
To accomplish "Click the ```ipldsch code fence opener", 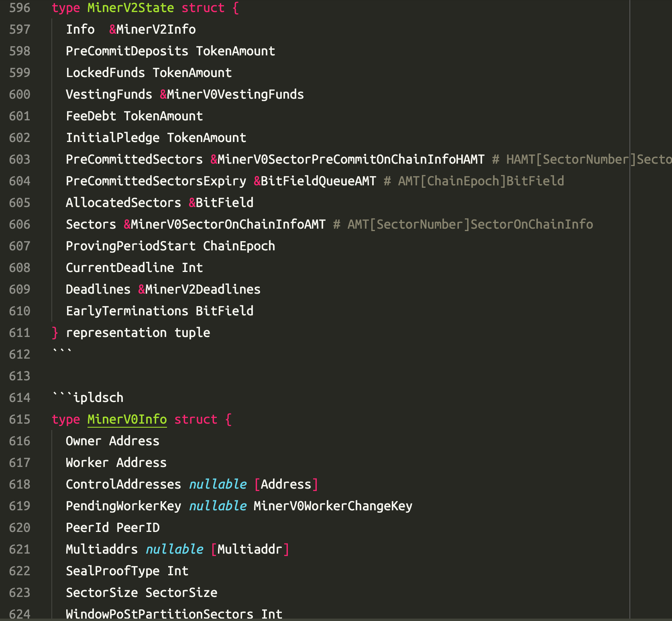I will point(88,398).
